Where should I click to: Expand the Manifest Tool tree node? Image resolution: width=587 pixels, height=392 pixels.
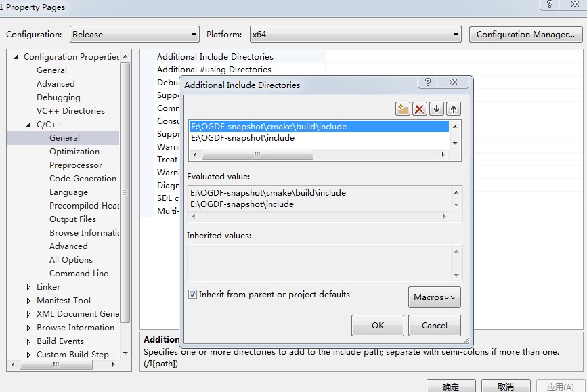[28, 301]
